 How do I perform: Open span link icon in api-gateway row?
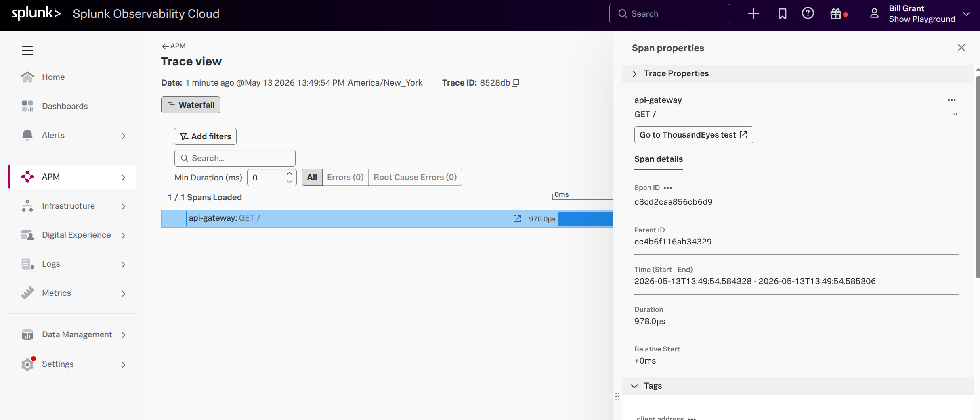point(517,219)
